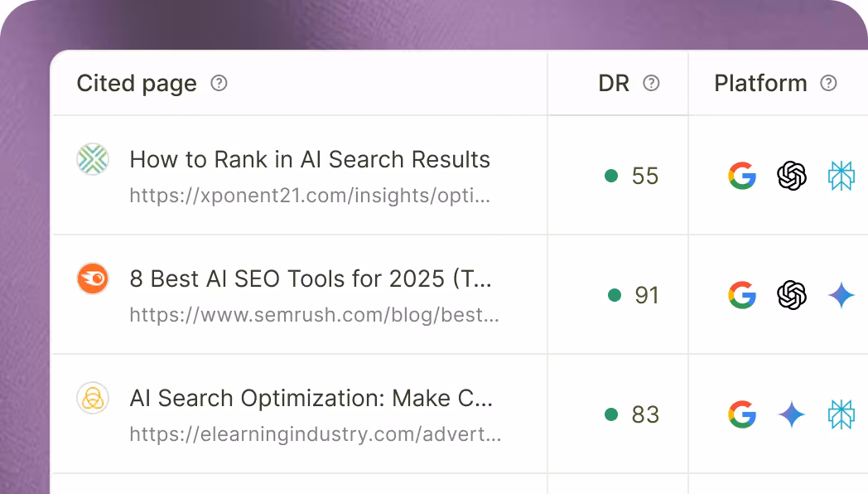The width and height of the screenshot is (868, 494).
Task: Click the Cited page column header
Action: (137, 83)
